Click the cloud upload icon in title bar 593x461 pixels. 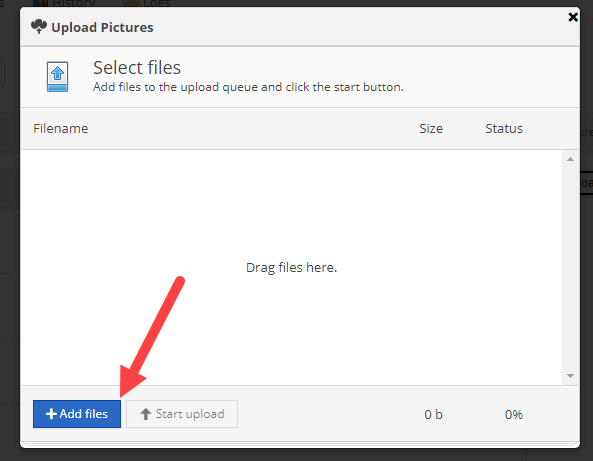[x=39, y=27]
